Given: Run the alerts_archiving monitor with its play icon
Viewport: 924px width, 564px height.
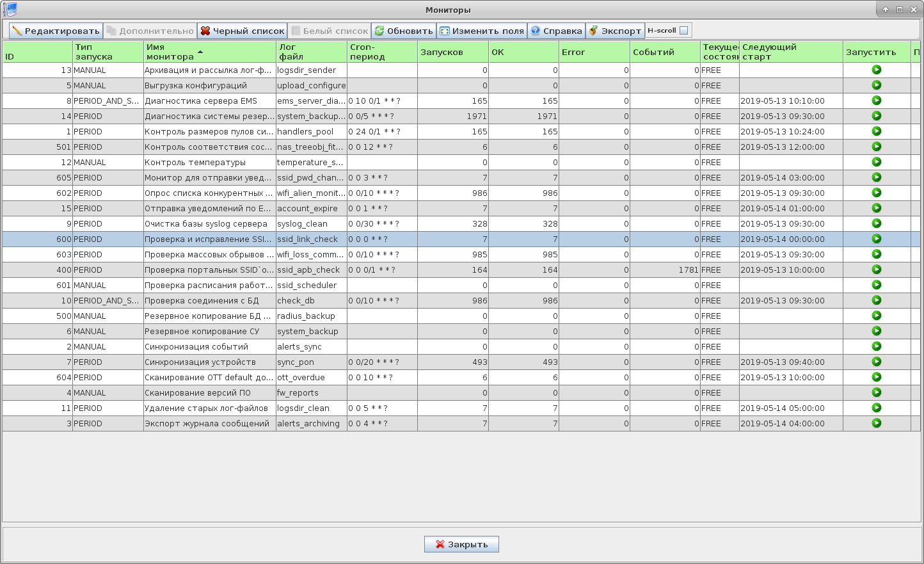Looking at the screenshot, I should point(876,423).
